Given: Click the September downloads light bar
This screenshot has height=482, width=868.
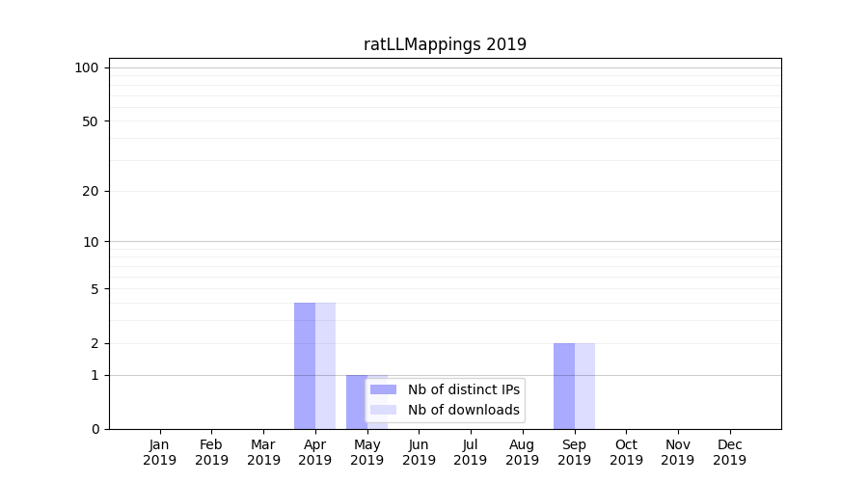Looking at the screenshot, I should point(584,386).
